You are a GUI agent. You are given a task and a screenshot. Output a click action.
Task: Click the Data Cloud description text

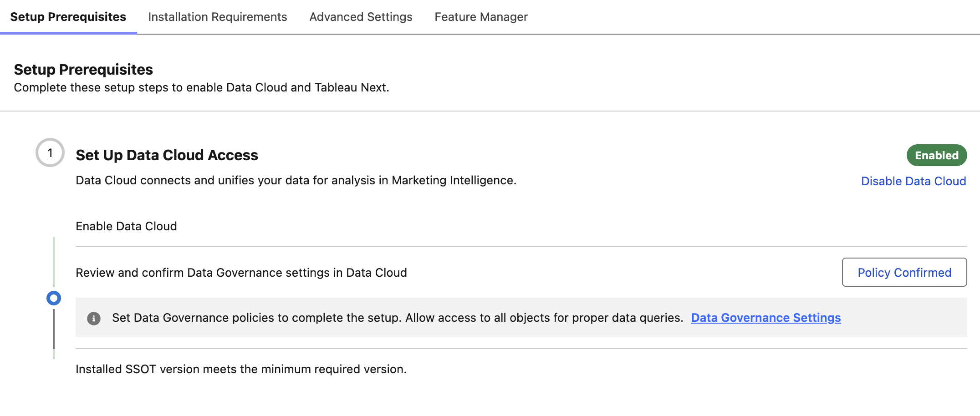[x=296, y=180]
